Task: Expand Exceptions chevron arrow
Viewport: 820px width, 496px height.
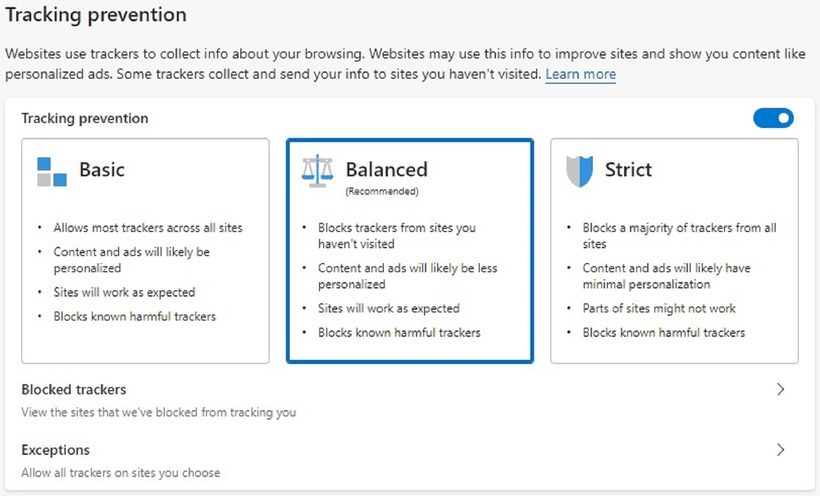Action: pyautogui.click(x=780, y=450)
